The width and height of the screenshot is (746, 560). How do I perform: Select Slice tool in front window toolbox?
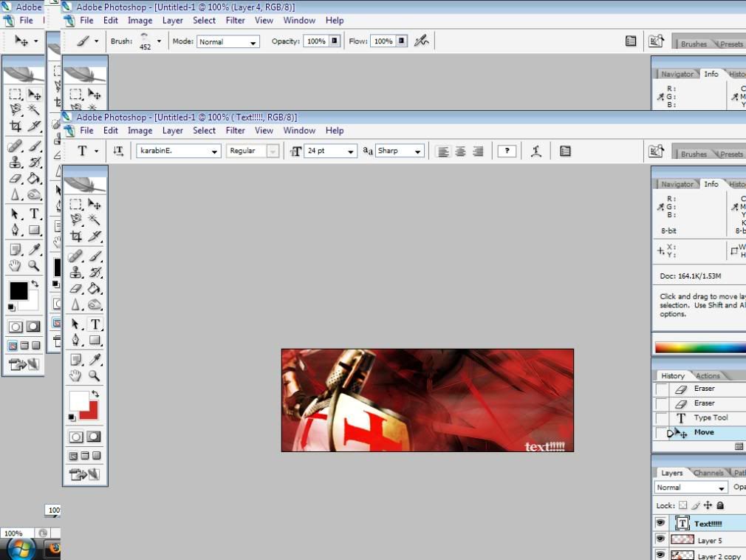(x=95, y=236)
